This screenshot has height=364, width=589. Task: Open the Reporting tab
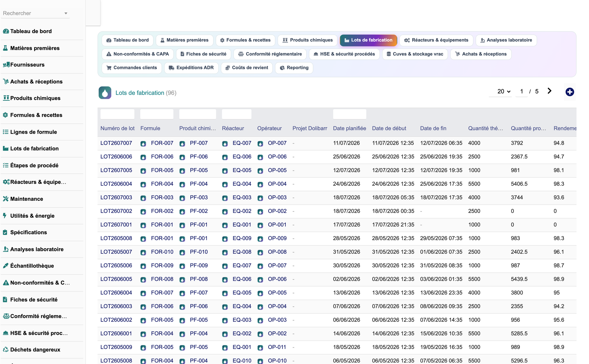pos(294,68)
